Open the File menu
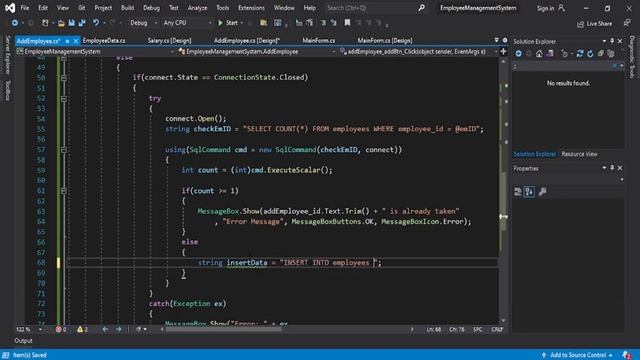This screenshot has height=360, width=640. tap(24, 8)
